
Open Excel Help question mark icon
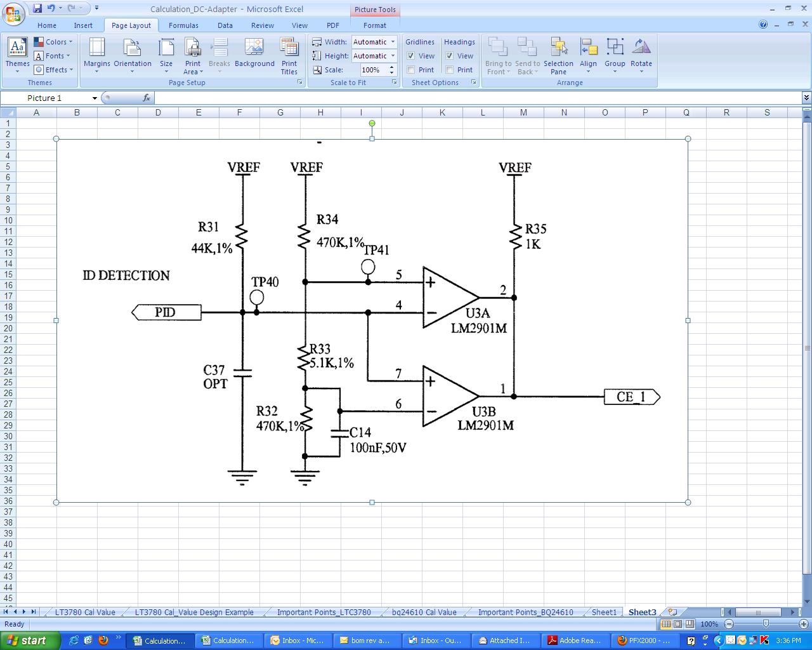pos(763,25)
